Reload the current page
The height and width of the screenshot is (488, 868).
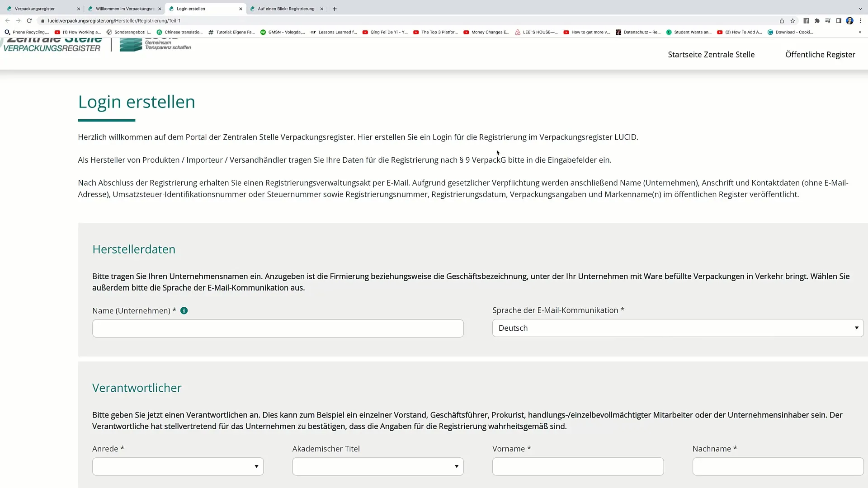(x=29, y=21)
